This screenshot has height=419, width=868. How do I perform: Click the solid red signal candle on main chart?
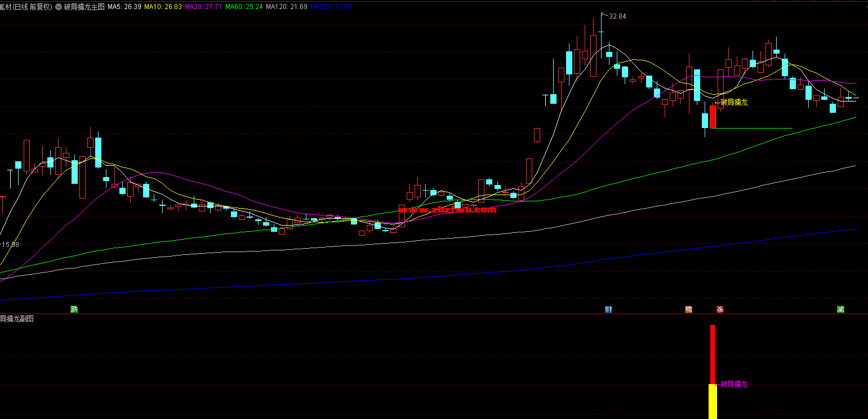[713, 117]
